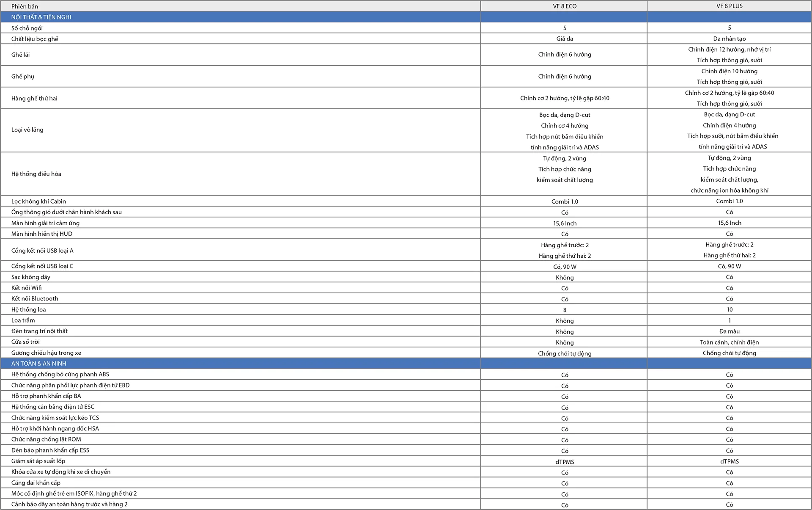This screenshot has width=812, height=510.
Task: Click the Hệ thống loa row label
Action: [x=28, y=309]
